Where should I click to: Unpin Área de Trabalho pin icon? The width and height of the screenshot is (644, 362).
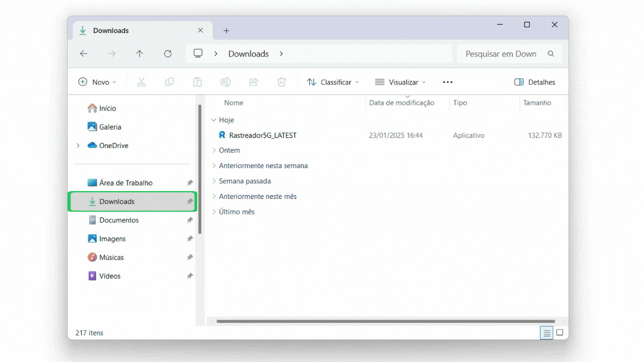tap(190, 183)
